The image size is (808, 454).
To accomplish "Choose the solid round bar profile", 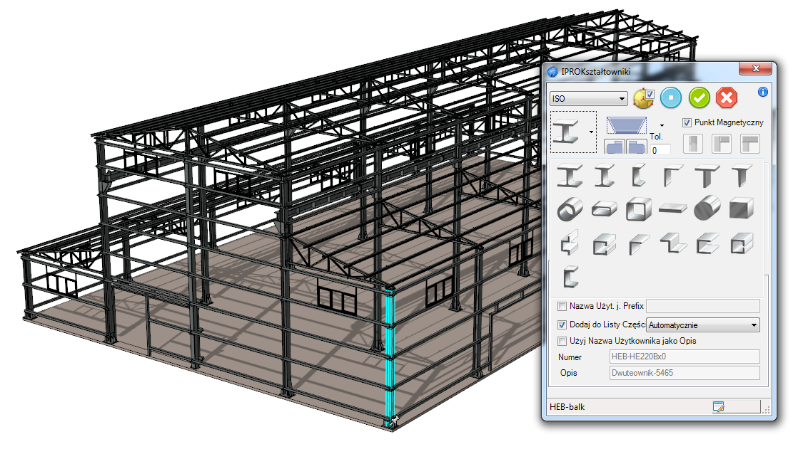I will (707, 210).
